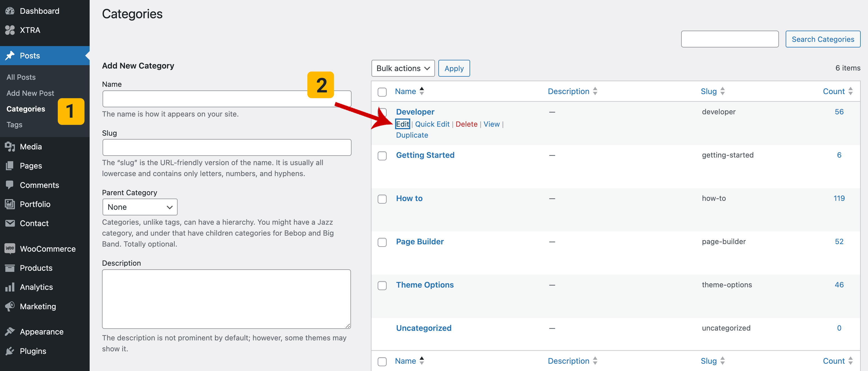Click the Analytics bar chart icon

click(x=10, y=287)
